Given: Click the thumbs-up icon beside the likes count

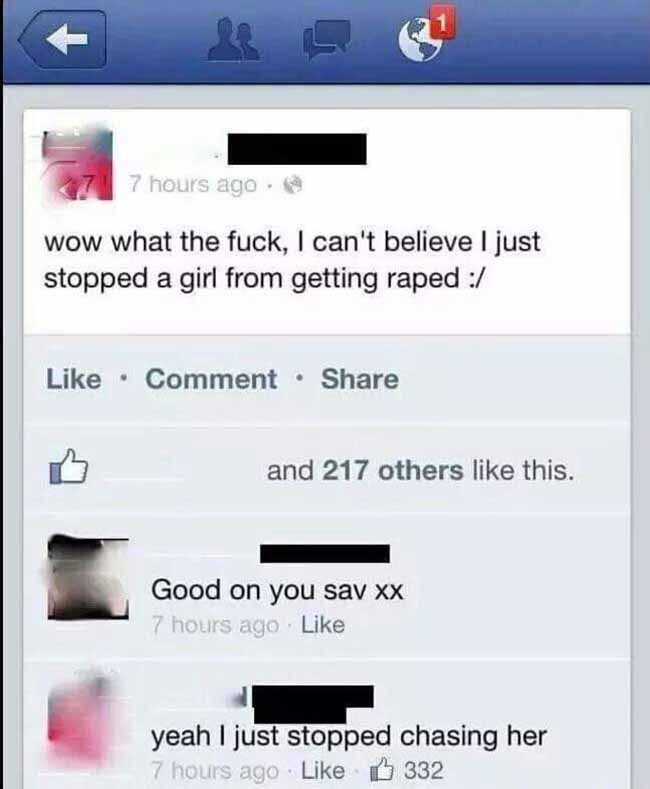Looking at the screenshot, I should click(68, 467).
